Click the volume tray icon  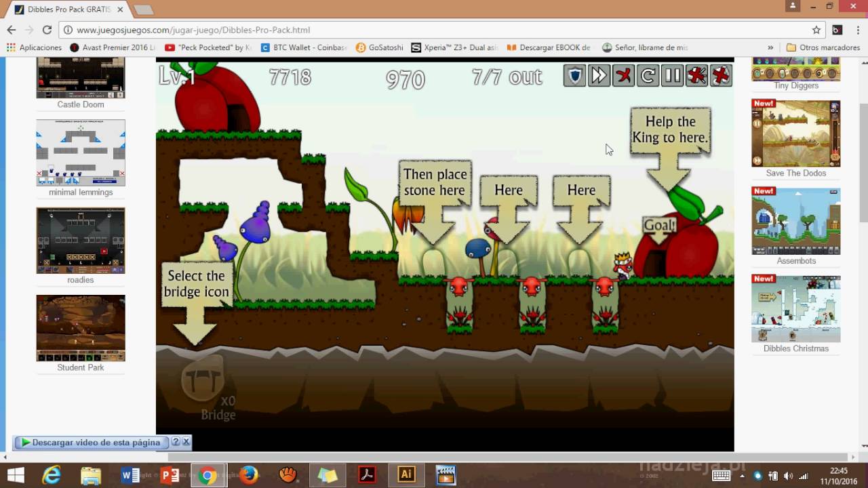click(789, 475)
